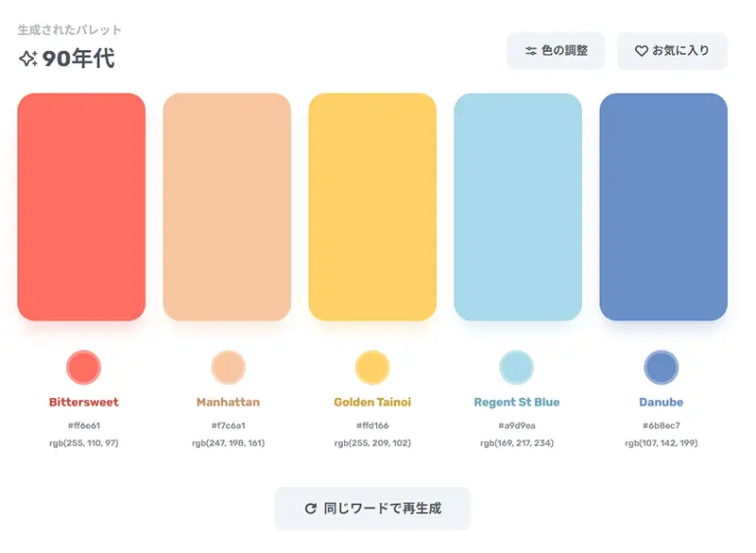Click the small Bittersweet circle swatch
Viewport: 756px width, 553px height.
84,367
